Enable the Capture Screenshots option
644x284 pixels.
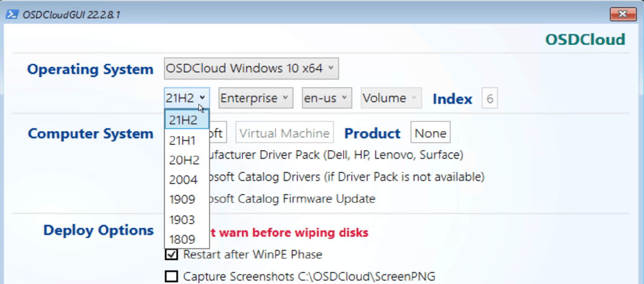(x=171, y=276)
